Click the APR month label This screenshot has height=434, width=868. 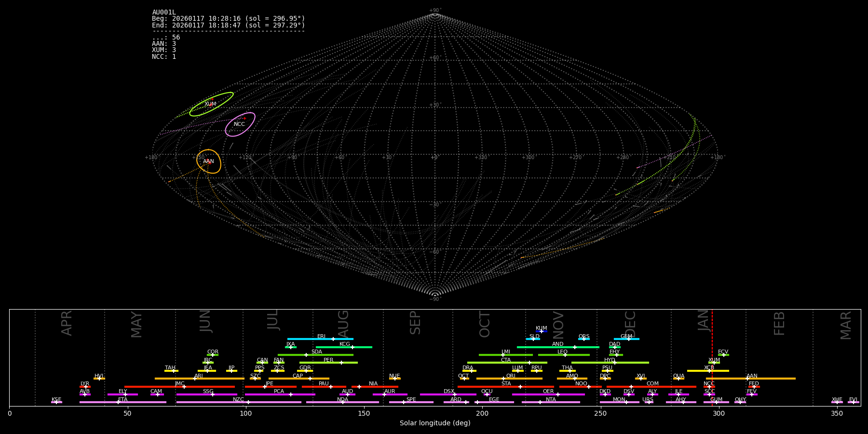point(67,323)
